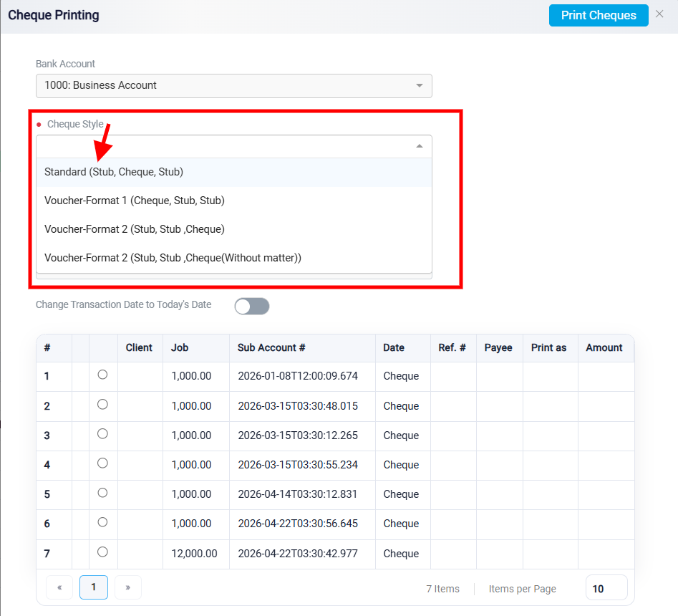Toggle Change Transaction Date to Today's Date

[252, 307]
